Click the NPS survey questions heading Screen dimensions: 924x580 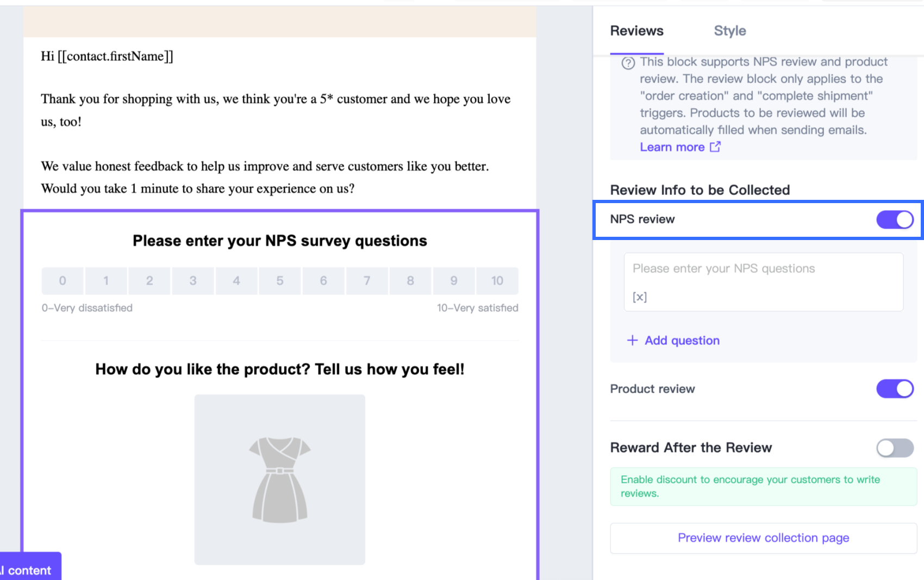click(279, 241)
